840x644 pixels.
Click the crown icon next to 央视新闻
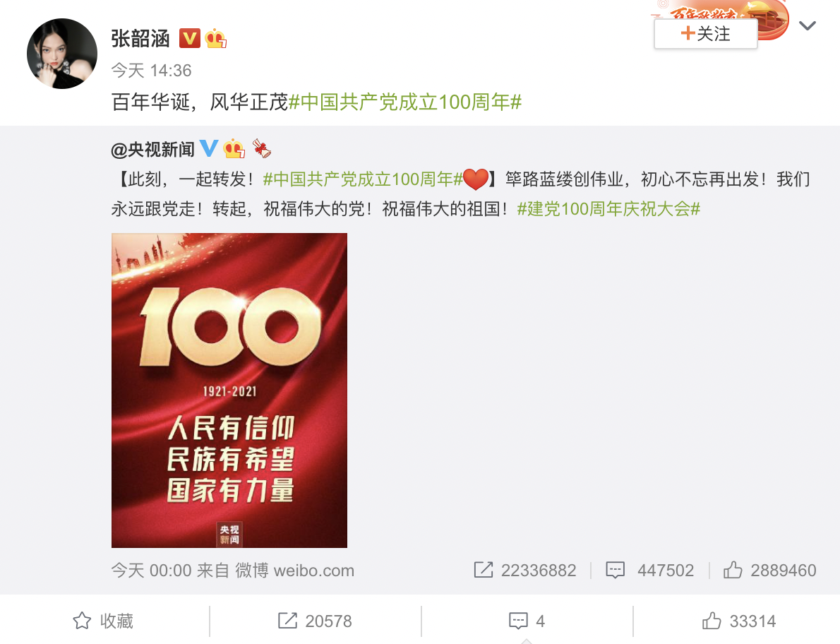click(234, 148)
